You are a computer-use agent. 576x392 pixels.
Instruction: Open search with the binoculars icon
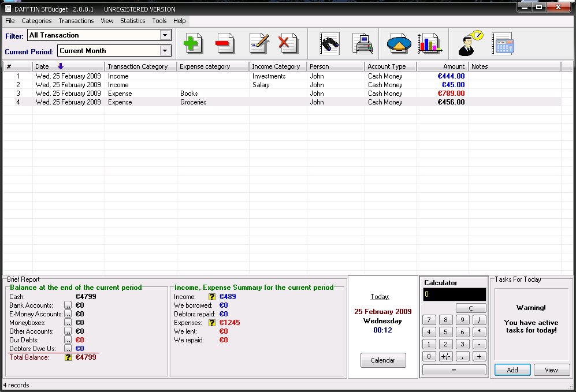click(329, 44)
